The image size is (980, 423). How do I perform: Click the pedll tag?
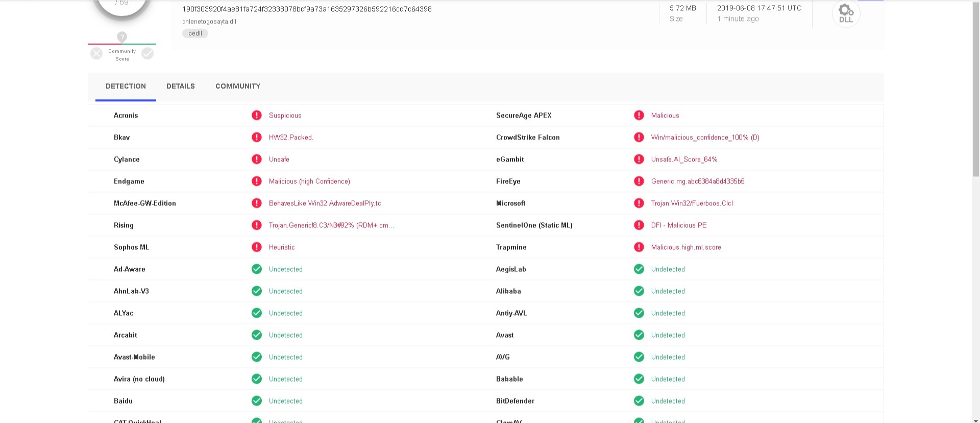tap(195, 34)
